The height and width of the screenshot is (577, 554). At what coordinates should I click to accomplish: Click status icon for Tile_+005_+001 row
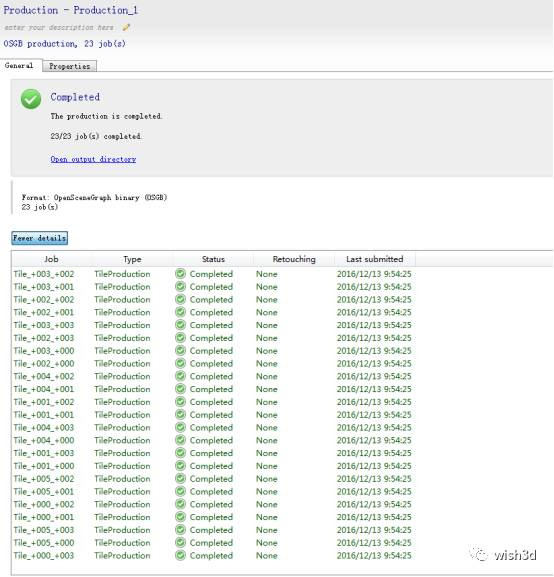[180, 491]
